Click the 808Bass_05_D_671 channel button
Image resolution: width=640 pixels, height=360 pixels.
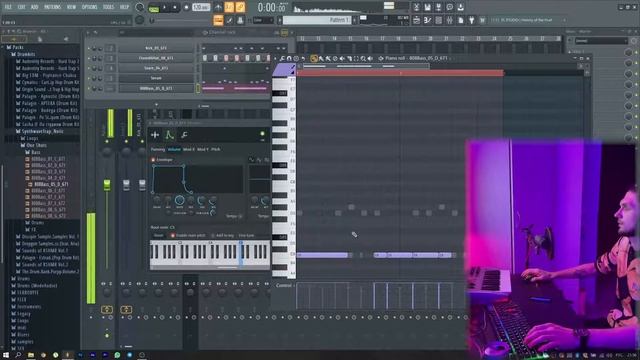[x=156, y=88]
